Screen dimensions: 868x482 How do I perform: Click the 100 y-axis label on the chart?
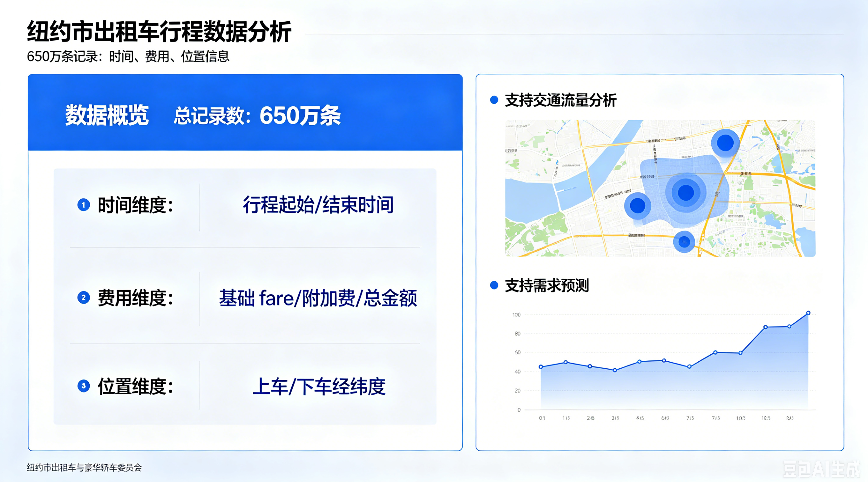[x=516, y=315]
